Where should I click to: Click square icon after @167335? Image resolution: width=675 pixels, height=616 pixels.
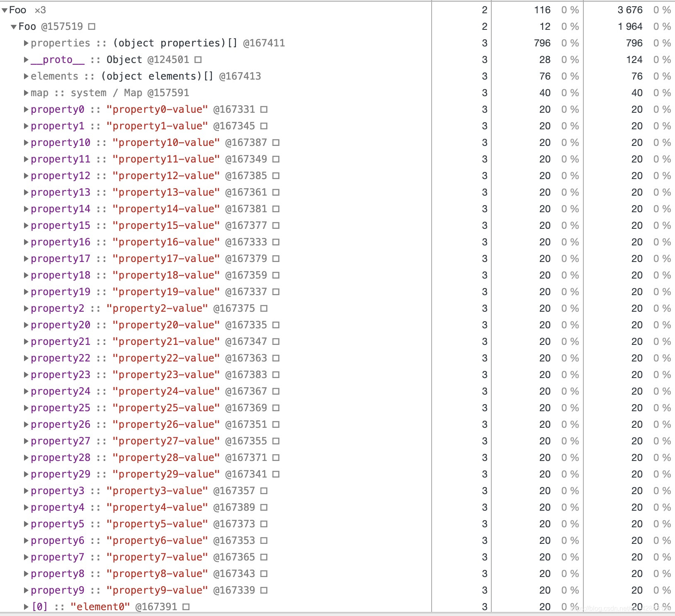(x=276, y=325)
